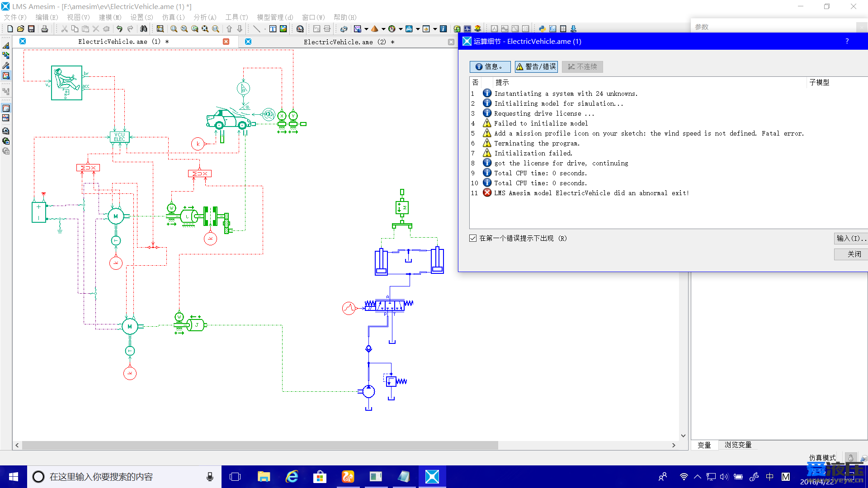Save model with floppy disk icon
Viewport: 868px width, 488px height.
[x=31, y=29]
